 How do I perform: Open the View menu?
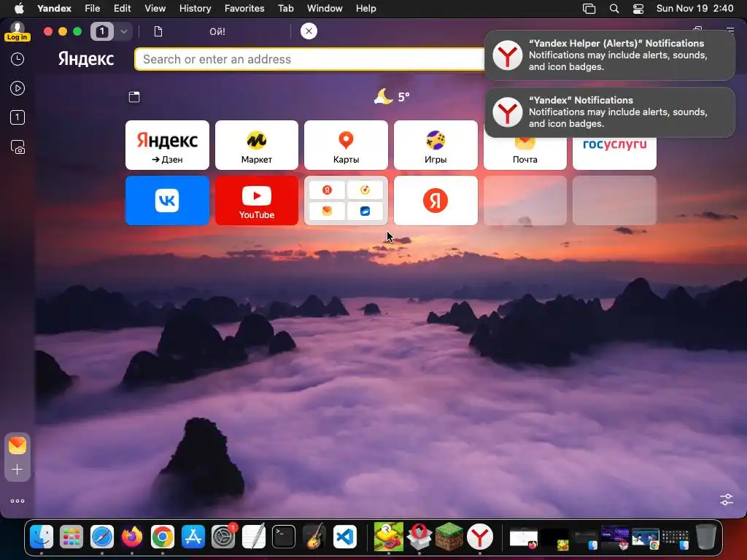tap(155, 9)
